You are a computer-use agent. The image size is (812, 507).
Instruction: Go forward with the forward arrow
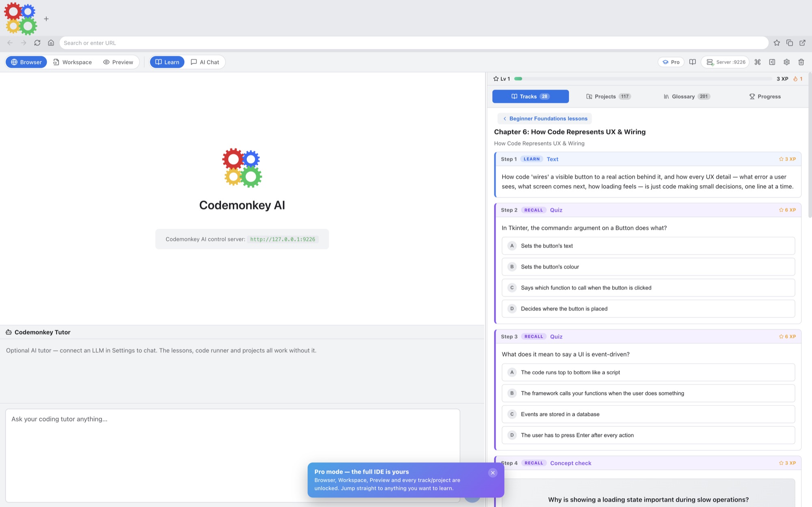tap(24, 43)
